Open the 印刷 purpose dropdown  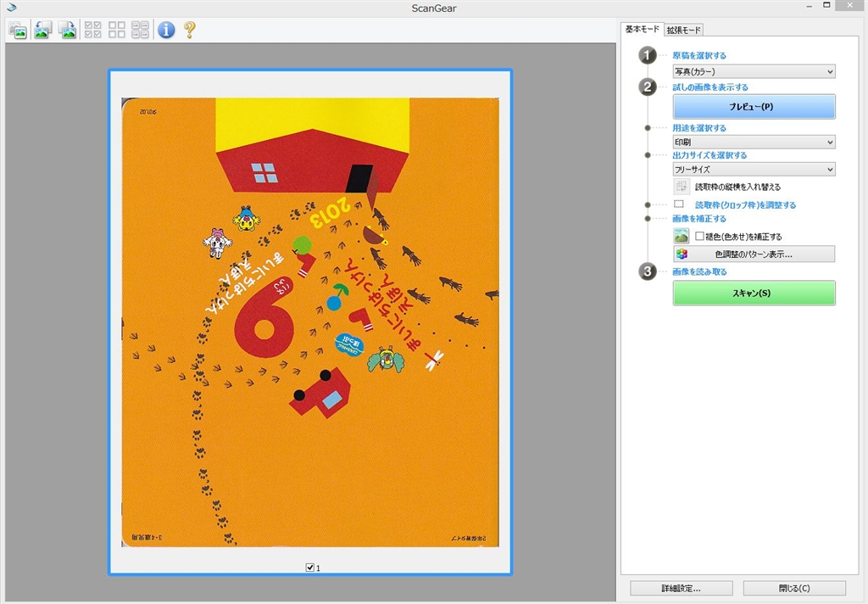(754, 142)
